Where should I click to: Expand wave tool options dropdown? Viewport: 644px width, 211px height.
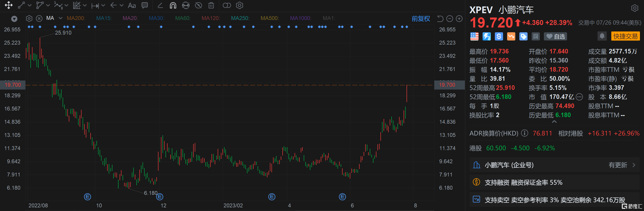pyautogui.click(x=66, y=5)
